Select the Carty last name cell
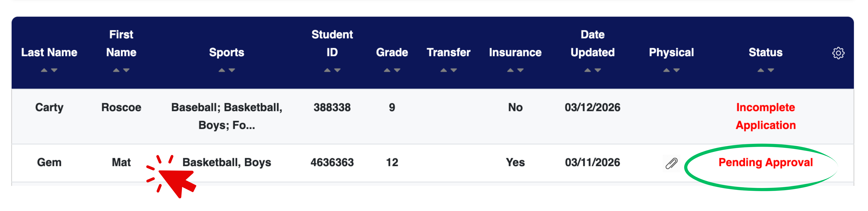Image resolution: width=868 pixels, height=211 pixels. pos(49,107)
